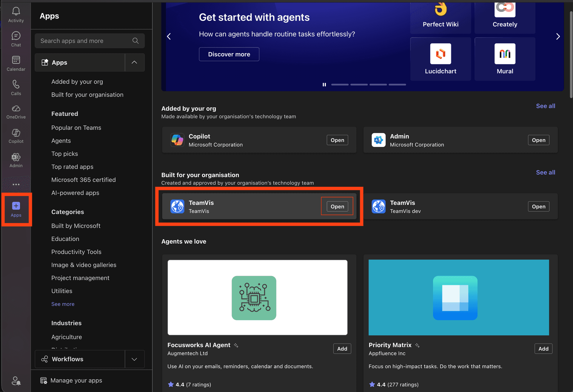The height and width of the screenshot is (392, 573).
Task: Click the second banner carousel indicator
Action: (359, 85)
